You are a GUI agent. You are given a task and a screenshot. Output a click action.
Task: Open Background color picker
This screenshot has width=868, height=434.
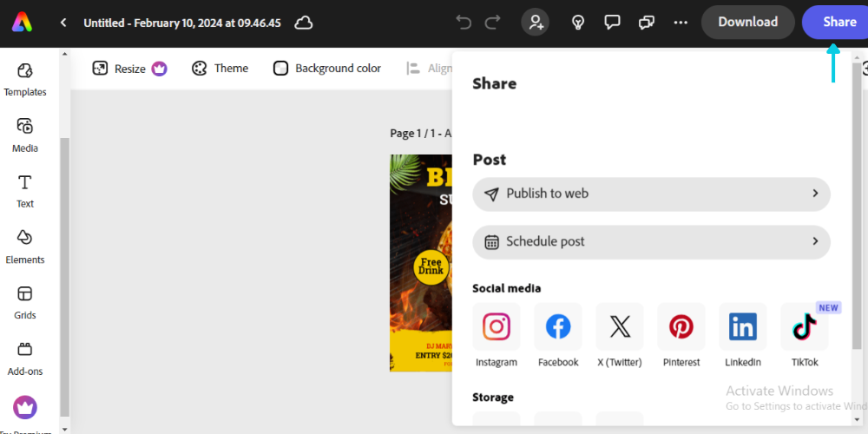(x=327, y=69)
